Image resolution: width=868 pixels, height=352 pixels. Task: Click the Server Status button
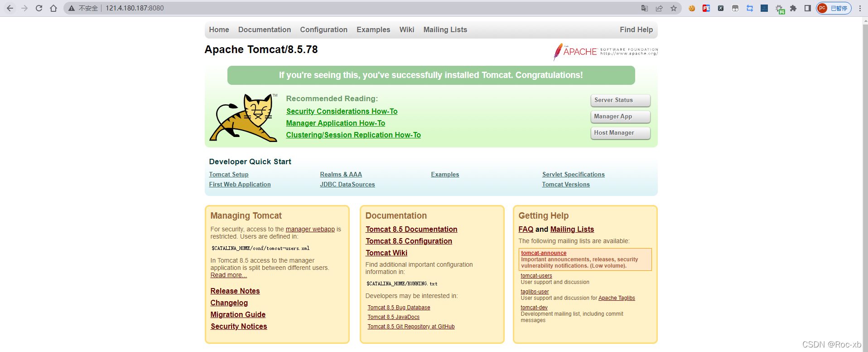point(620,100)
